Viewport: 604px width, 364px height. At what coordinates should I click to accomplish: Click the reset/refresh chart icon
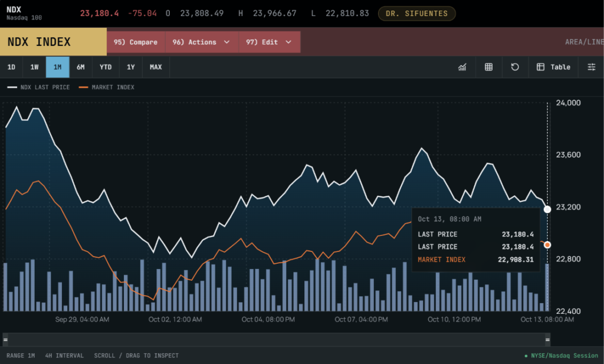point(514,67)
